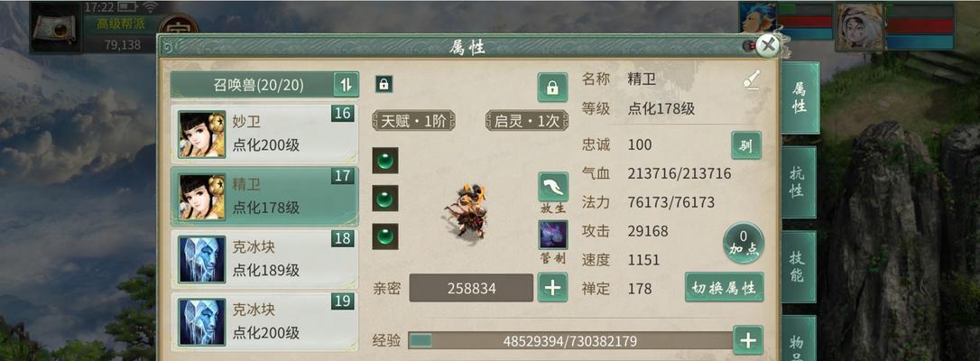This screenshot has height=361, width=980.
Task: Toggle the small dark lock above 天赋
Action: (384, 84)
